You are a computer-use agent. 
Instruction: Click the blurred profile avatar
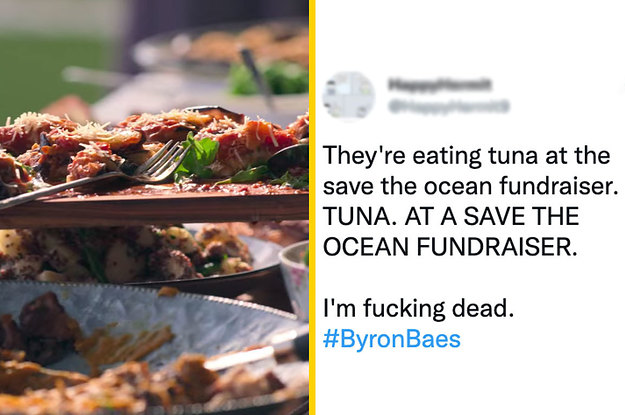point(350,95)
